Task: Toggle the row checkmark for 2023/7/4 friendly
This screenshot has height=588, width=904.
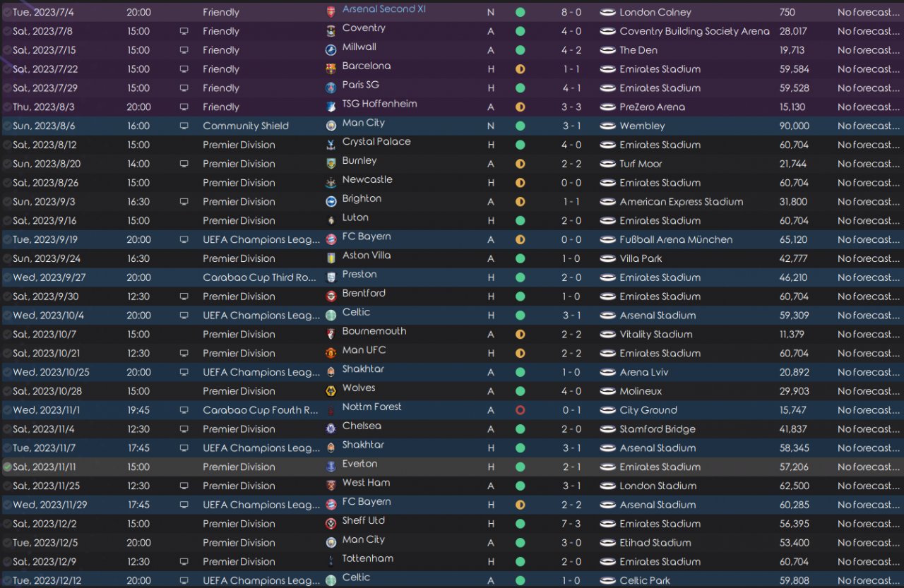Action: pos(7,13)
